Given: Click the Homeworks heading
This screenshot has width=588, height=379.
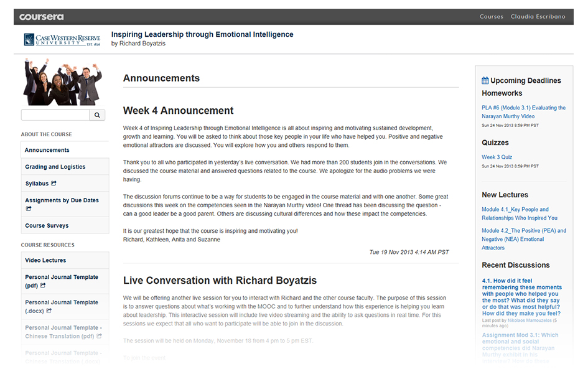Looking at the screenshot, I should click(502, 93).
